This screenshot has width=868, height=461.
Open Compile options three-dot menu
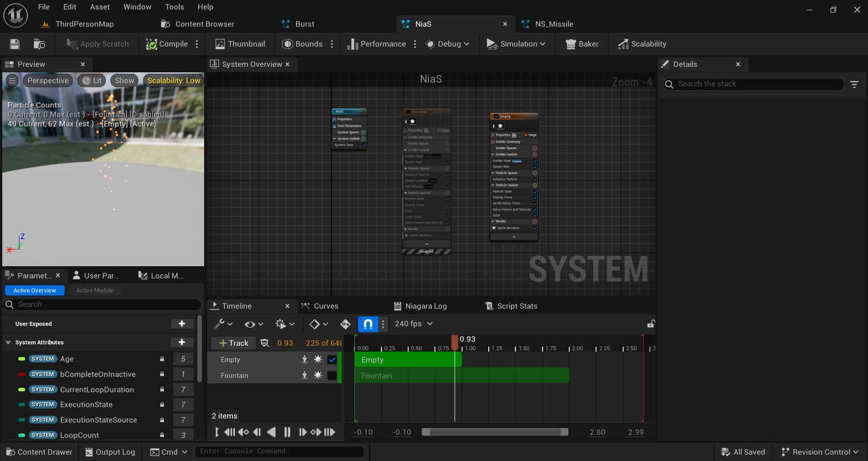pyautogui.click(x=197, y=44)
